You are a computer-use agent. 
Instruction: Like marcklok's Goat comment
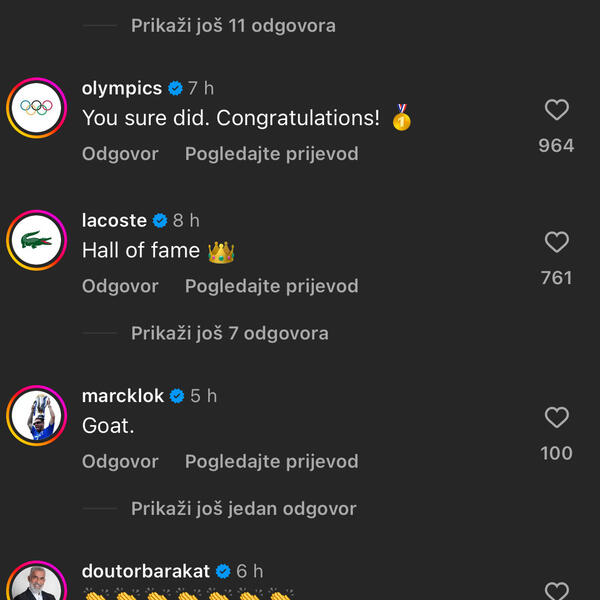556,417
